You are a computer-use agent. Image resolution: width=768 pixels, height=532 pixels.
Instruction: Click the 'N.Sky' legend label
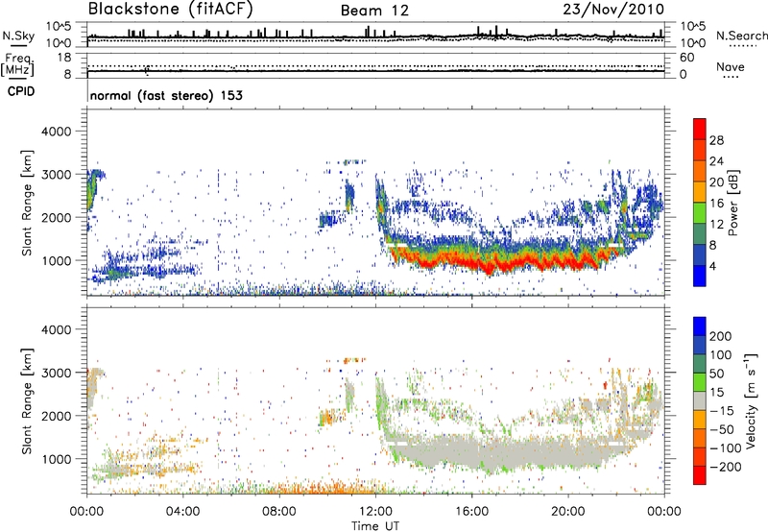pos(18,36)
